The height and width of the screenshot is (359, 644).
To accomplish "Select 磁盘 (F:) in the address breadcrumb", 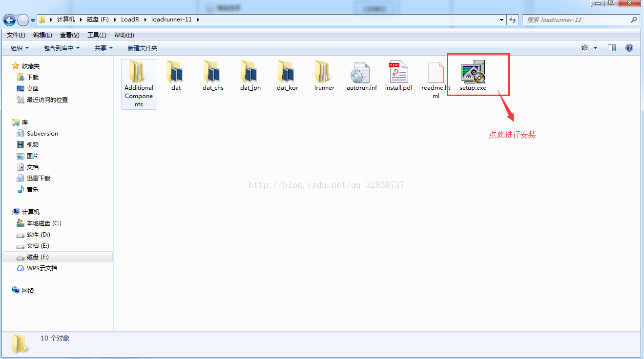I will [98, 20].
